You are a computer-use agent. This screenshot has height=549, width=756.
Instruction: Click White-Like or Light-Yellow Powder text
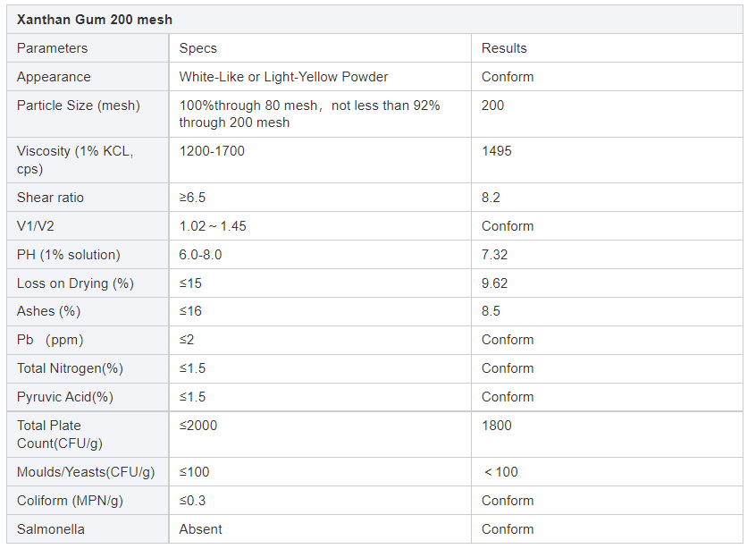(x=283, y=77)
